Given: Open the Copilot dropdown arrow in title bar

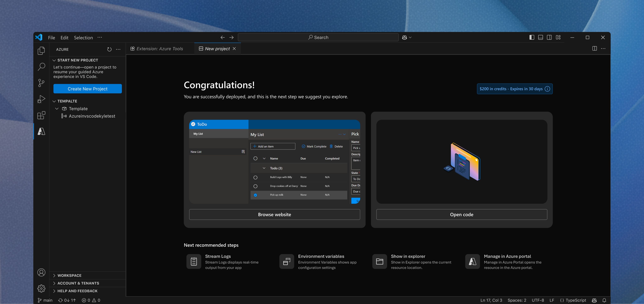Looking at the screenshot, I should click(x=410, y=37).
